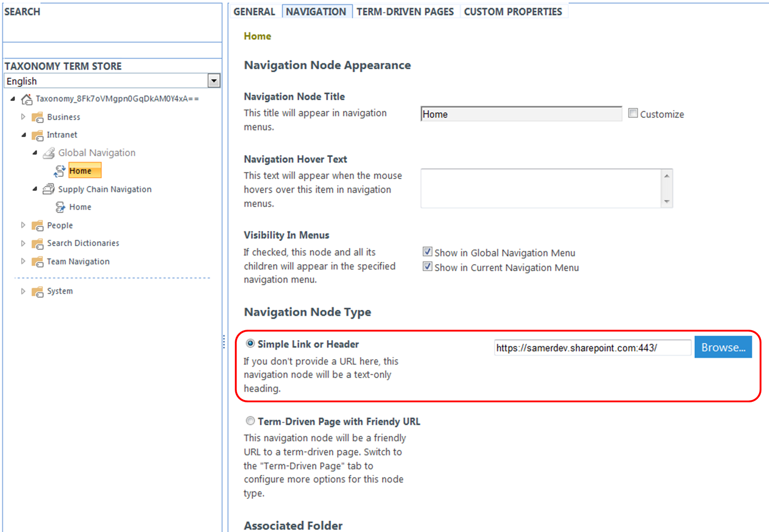Screen dimensions: 769x532
Task: Expand the Team Navigation group
Action: 23,261
